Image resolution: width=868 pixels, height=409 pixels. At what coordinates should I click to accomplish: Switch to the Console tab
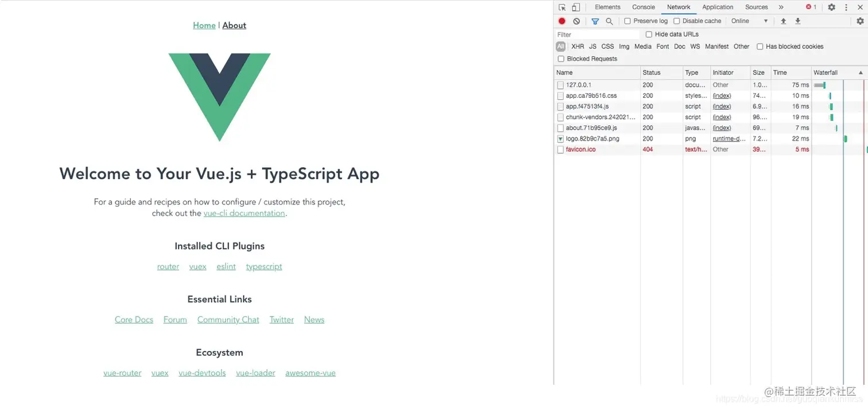643,7
